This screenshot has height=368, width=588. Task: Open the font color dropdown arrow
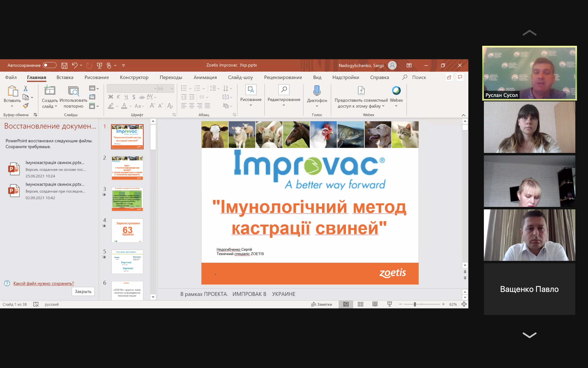[x=130, y=106]
